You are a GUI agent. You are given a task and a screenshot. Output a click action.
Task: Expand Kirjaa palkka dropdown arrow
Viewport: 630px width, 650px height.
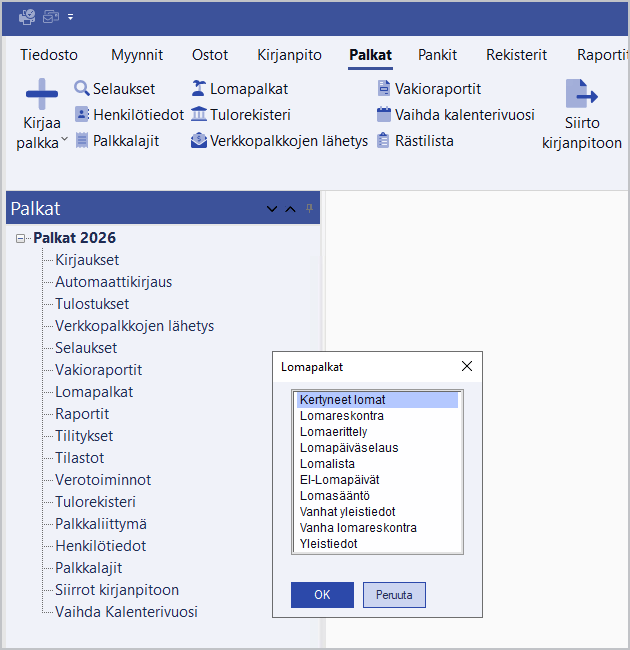[x=65, y=141]
